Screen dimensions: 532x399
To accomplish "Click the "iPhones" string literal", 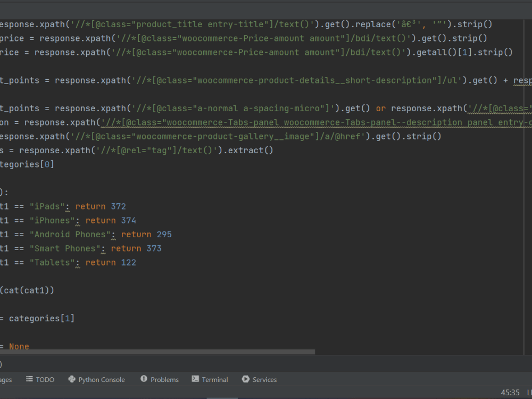I will click(x=52, y=221).
